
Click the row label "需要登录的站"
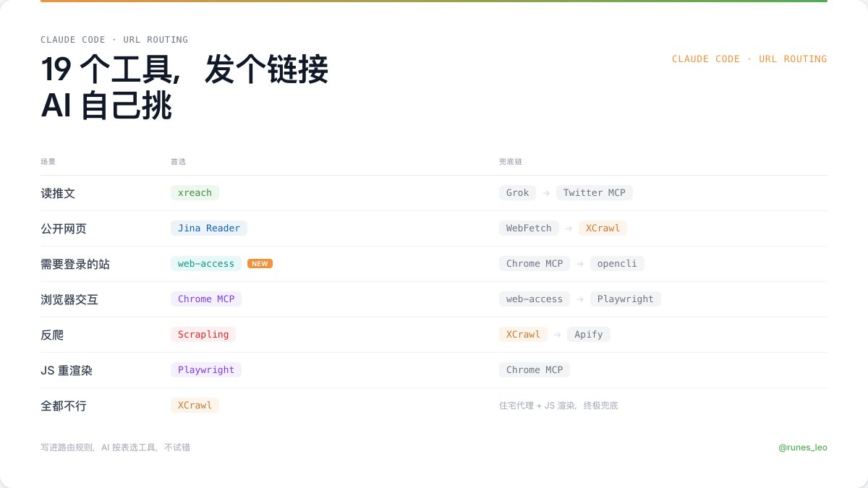point(75,264)
